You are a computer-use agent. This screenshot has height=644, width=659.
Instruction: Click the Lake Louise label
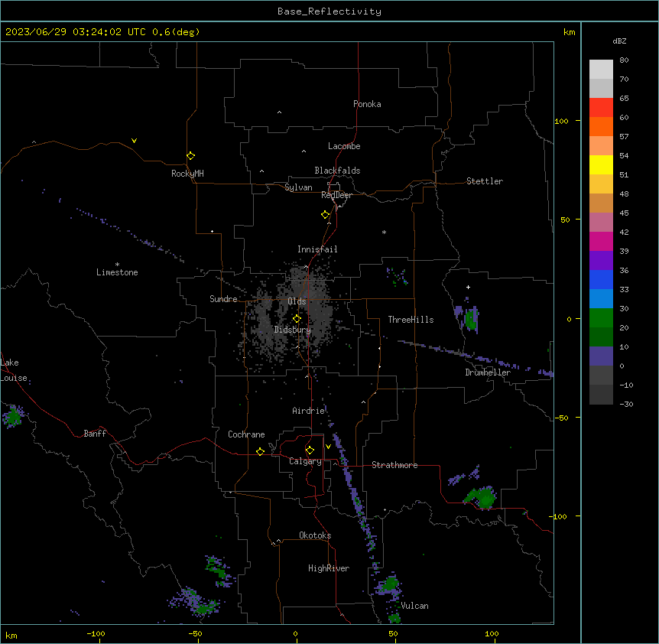pos(14,370)
